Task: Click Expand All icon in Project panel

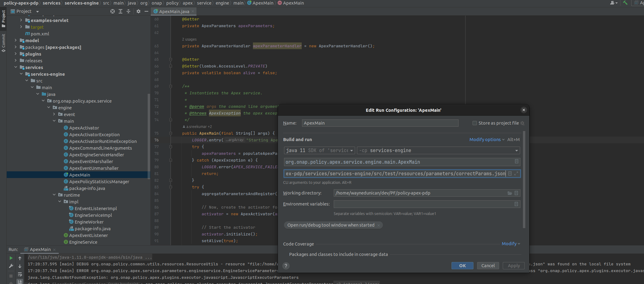Action: [x=121, y=11]
